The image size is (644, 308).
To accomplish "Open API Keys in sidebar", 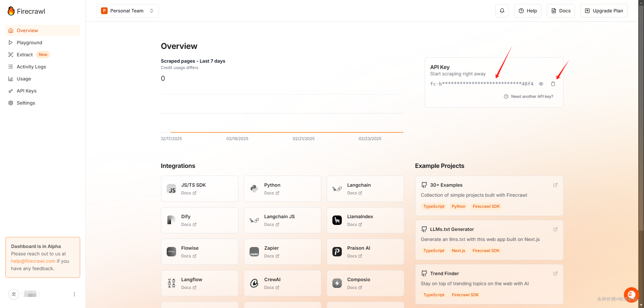I will click(x=43, y=91).
